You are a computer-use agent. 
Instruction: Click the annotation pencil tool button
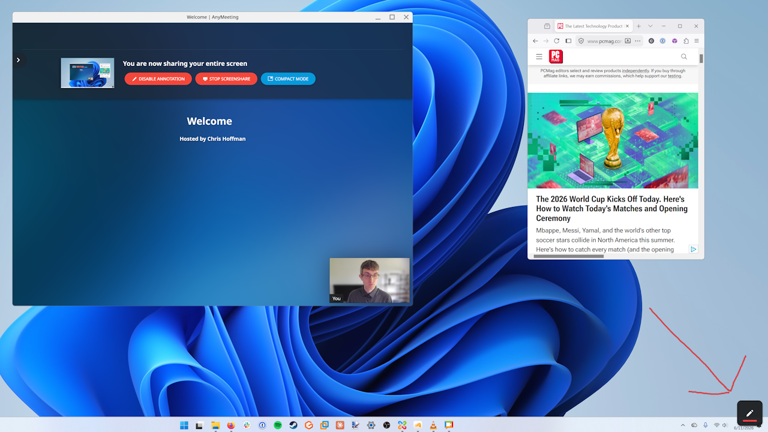(x=749, y=413)
